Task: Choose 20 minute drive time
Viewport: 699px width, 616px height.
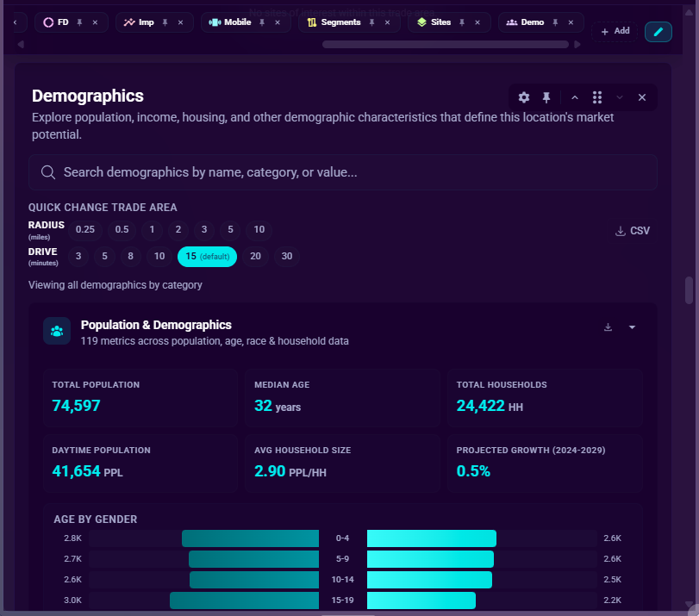Action: 255,256
